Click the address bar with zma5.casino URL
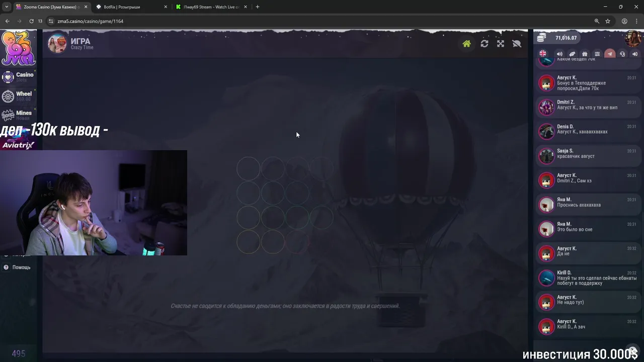This screenshot has height=362, width=644. [322, 21]
